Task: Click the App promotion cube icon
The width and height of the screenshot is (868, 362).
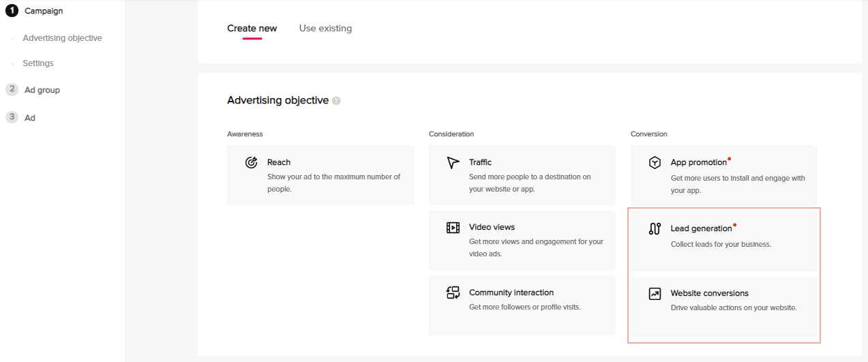Action: pos(655,162)
